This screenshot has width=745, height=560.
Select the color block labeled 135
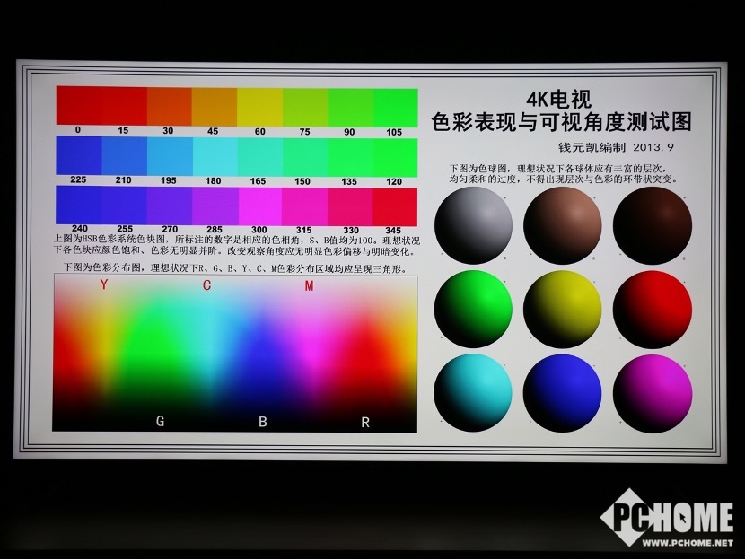[350, 158]
